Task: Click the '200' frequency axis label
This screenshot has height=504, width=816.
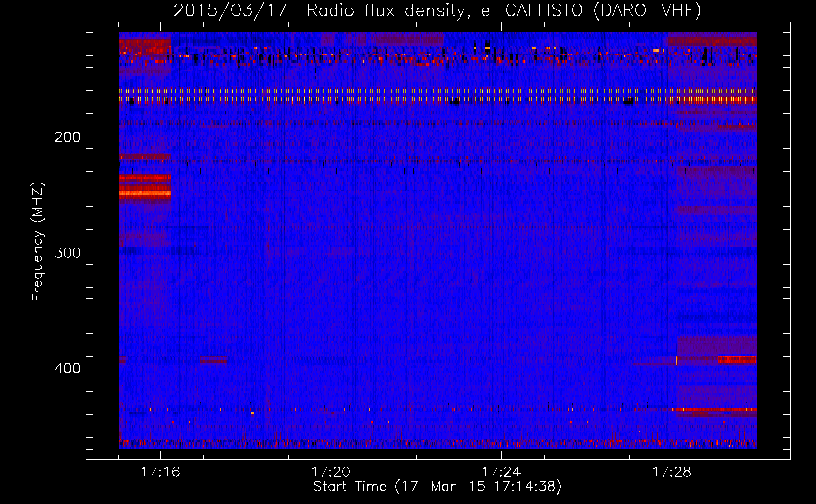Action: (68, 137)
